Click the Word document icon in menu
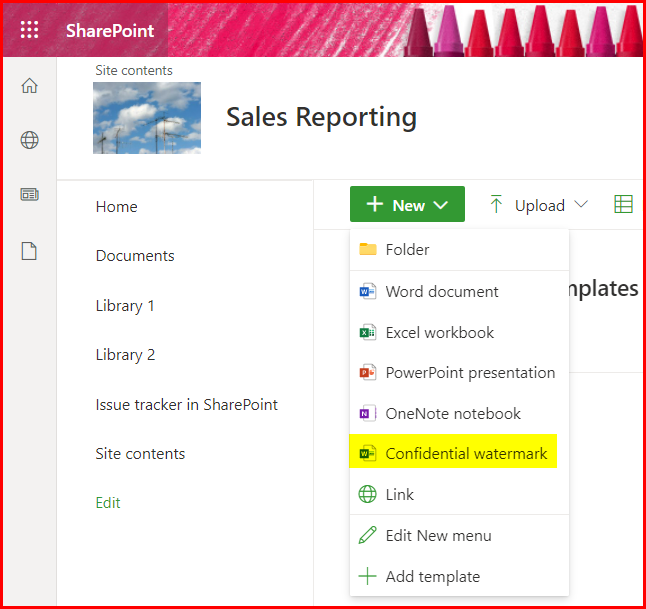 367,292
